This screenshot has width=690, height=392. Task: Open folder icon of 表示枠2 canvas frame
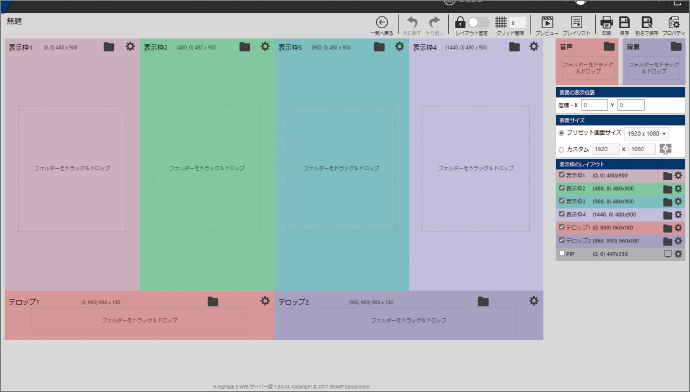(245, 47)
